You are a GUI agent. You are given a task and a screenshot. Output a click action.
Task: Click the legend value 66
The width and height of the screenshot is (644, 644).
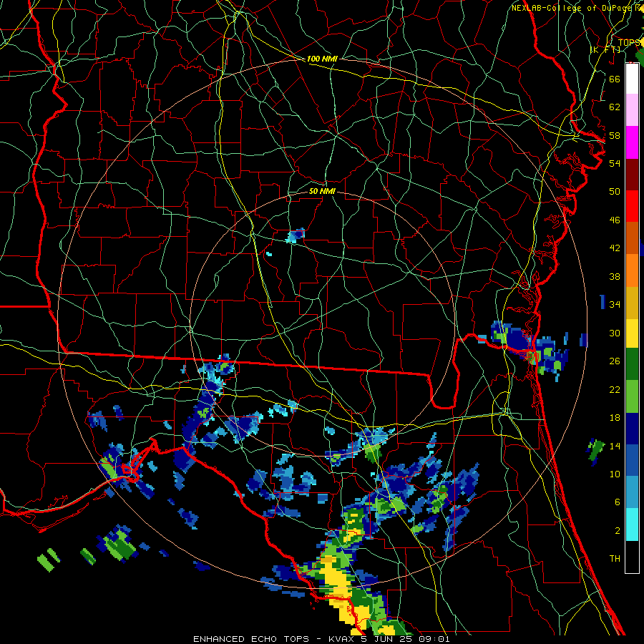(x=615, y=79)
